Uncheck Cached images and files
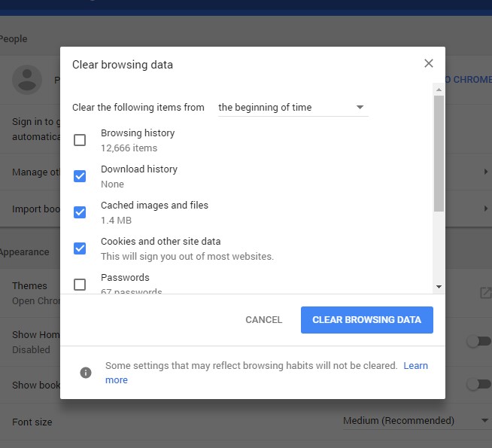 (80, 212)
